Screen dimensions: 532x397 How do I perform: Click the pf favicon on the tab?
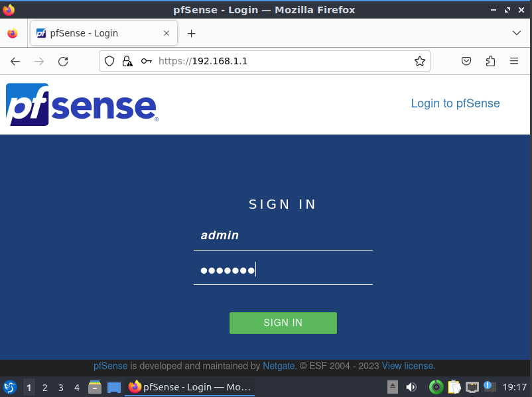coord(41,33)
